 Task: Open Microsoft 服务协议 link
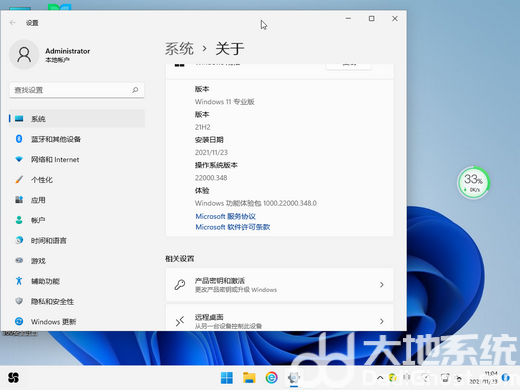pos(225,216)
